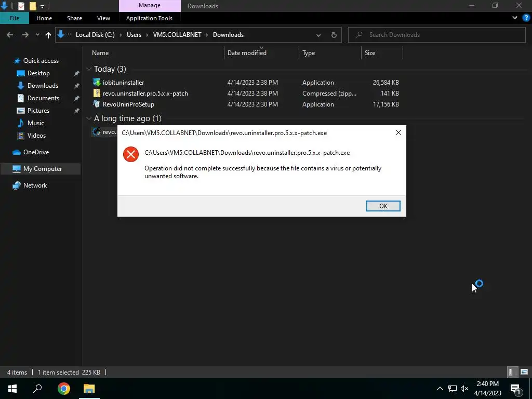Select the Manage contextual tab
The width and height of the screenshot is (532, 399).
click(x=150, y=5)
